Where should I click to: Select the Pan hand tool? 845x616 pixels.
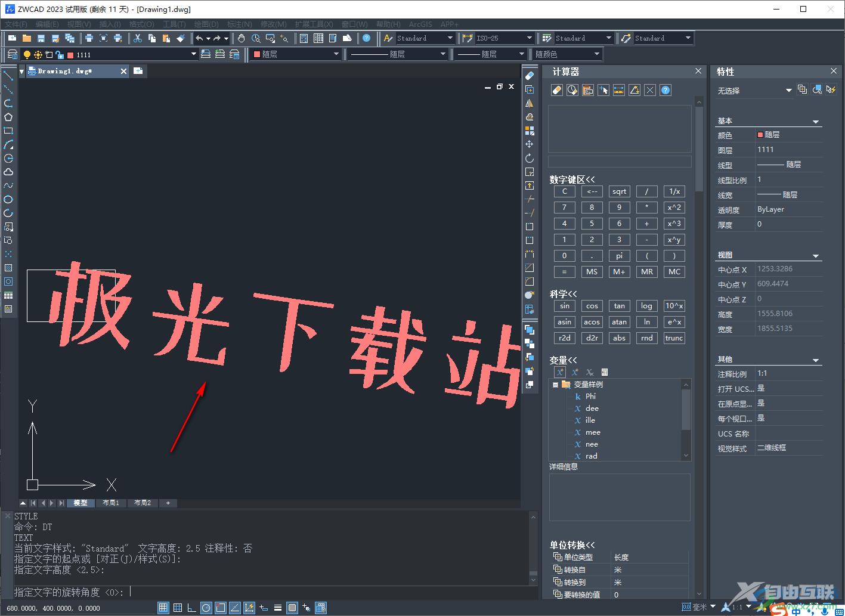(241, 38)
